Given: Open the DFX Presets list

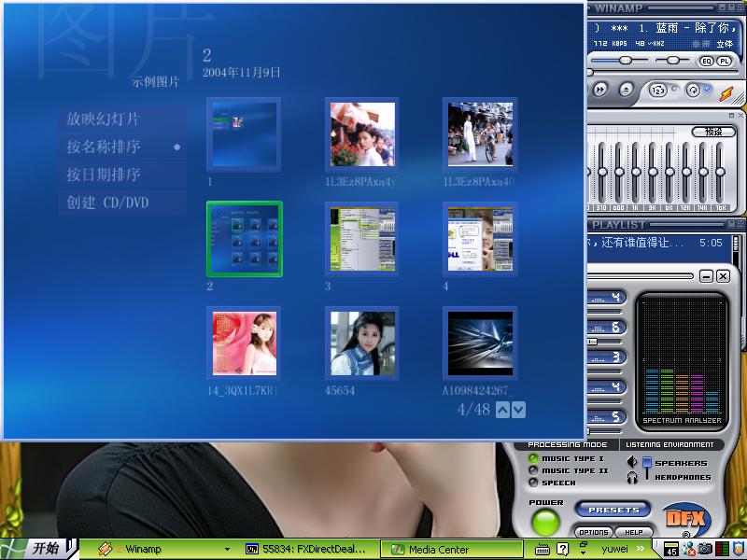Looking at the screenshot, I should pos(613,510).
